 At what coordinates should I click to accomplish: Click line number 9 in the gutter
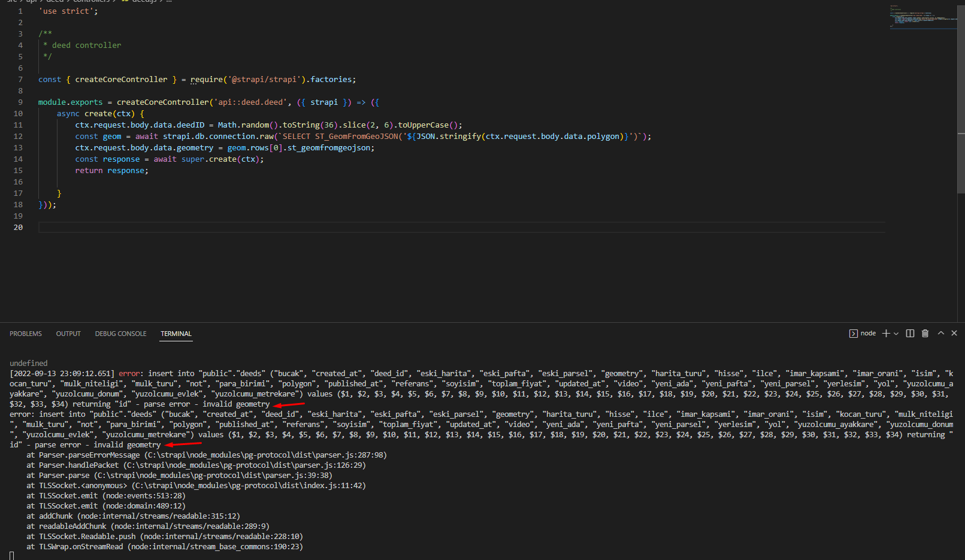(20, 102)
